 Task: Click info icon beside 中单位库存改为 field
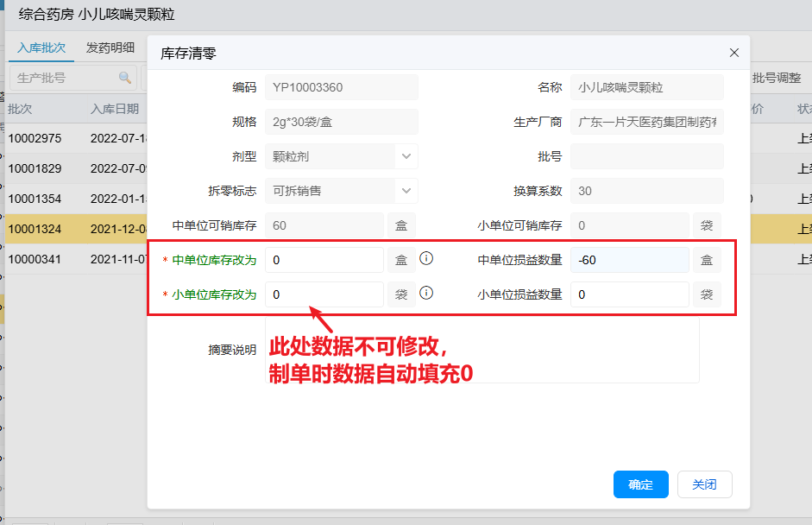tap(425, 259)
